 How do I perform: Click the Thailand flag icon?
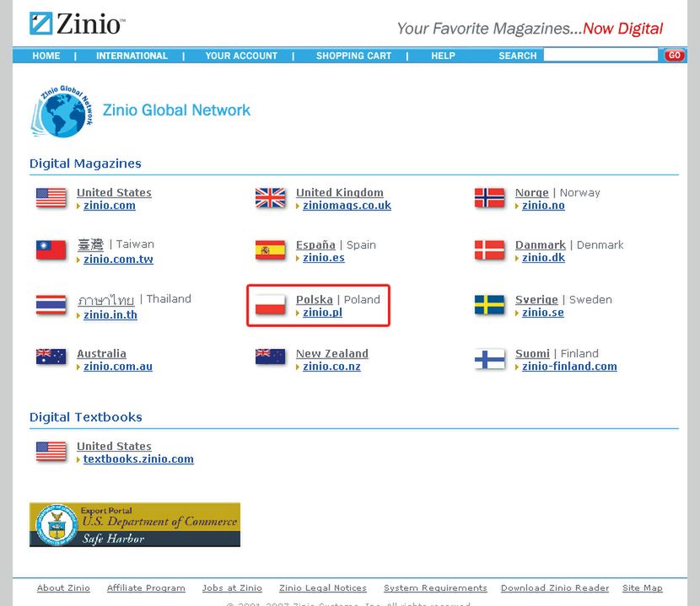51,305
